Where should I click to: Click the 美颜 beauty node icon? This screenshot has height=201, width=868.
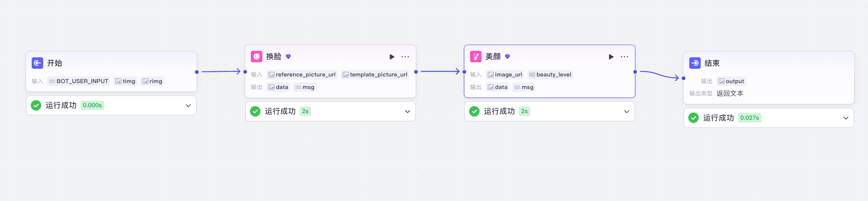click(475, 57)
